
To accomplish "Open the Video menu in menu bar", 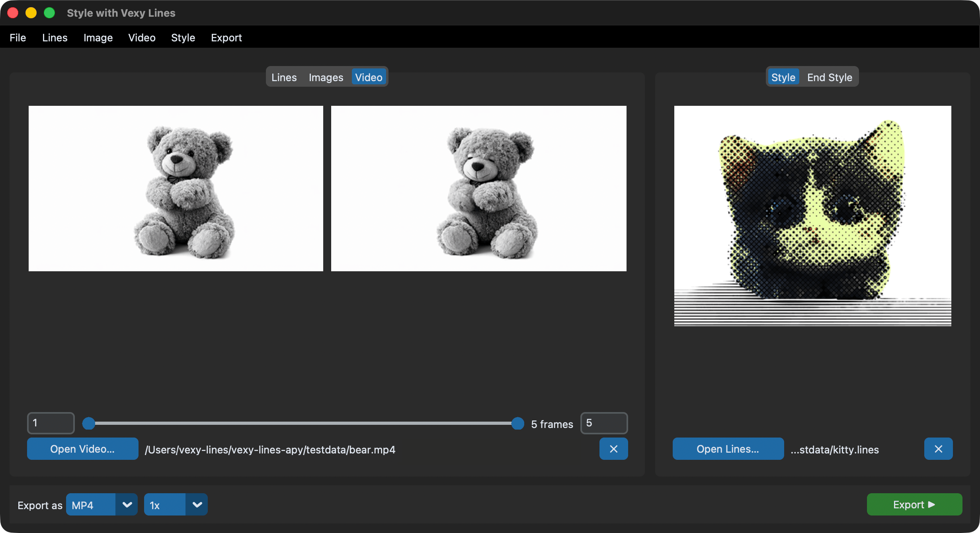I will coord(142,37).
